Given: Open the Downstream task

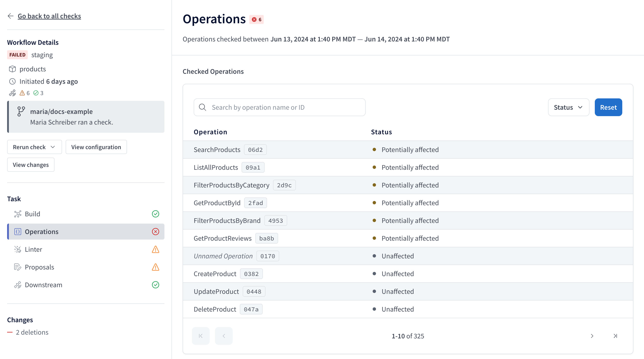Looking at the screenshot, I should coord(86,285).
